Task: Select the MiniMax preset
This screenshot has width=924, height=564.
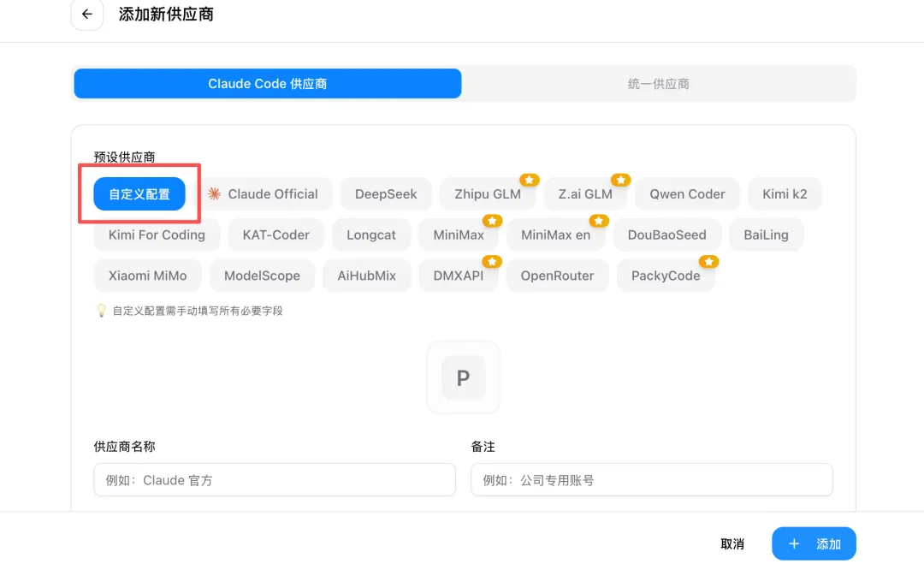Action: coord(459,235)
